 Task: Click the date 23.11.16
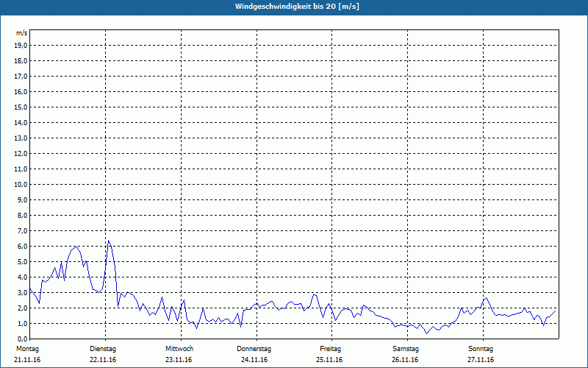(x=179, y=360)
